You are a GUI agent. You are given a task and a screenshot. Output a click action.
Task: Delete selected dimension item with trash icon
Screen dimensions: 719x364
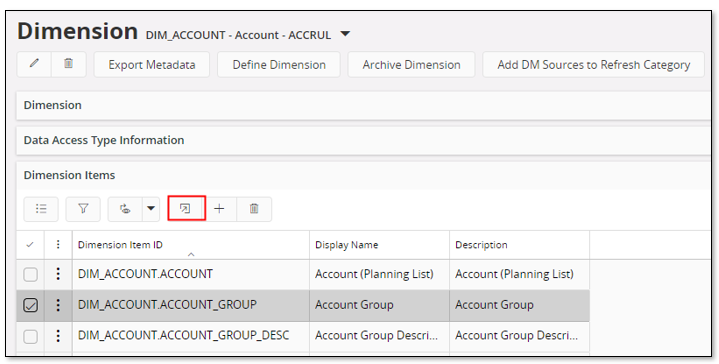point(254,209)
